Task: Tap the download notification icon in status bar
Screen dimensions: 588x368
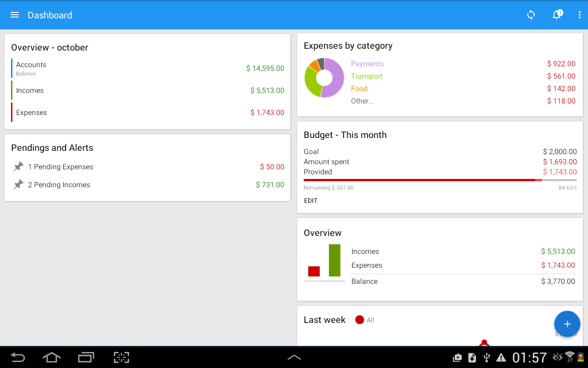Action: [472, 357]
